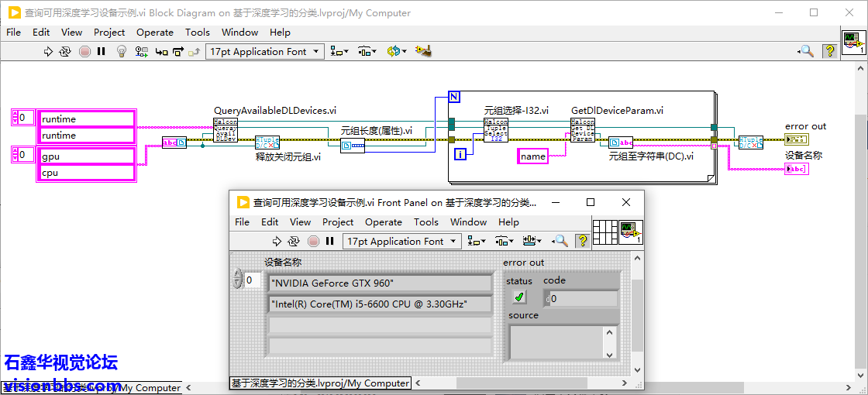Open Resize Objects dropdown on front panel toolbar
Screen dimensions: 868x395
tap(532, 241)
